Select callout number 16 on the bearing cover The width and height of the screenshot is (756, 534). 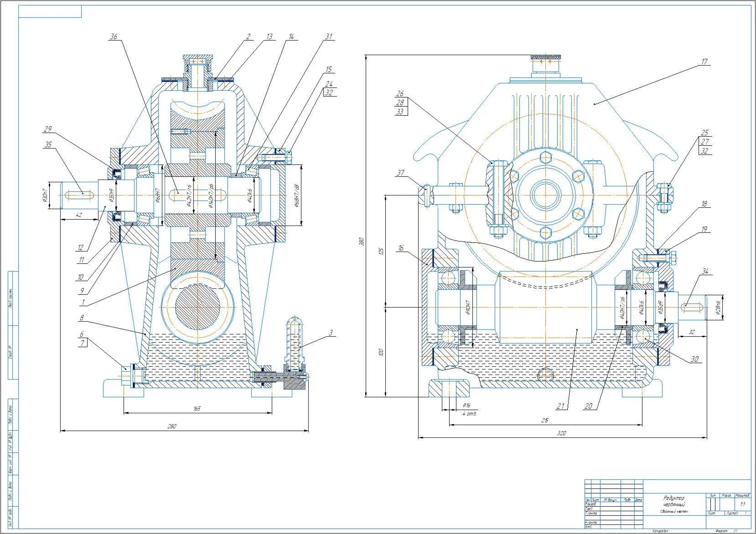pos(400,248)
